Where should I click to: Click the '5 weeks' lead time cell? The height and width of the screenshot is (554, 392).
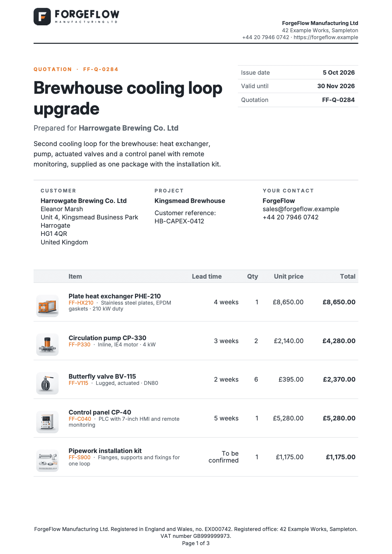tap(226, 418)
